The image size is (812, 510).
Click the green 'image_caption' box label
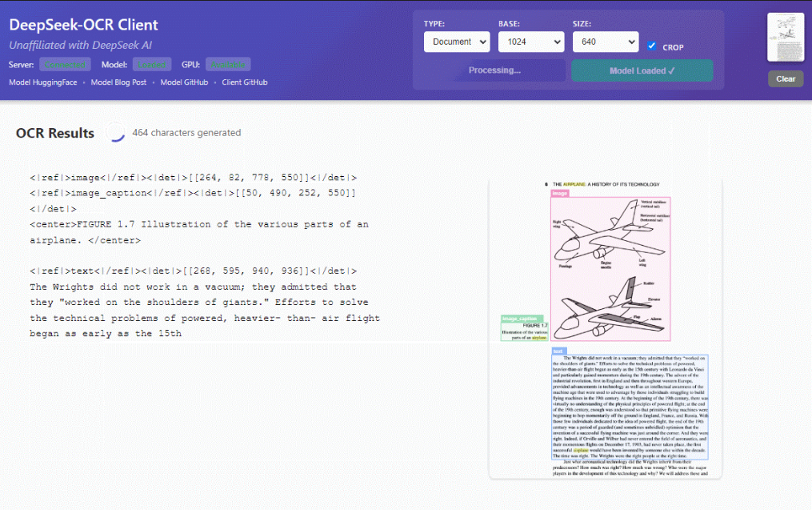click(522, 319)
